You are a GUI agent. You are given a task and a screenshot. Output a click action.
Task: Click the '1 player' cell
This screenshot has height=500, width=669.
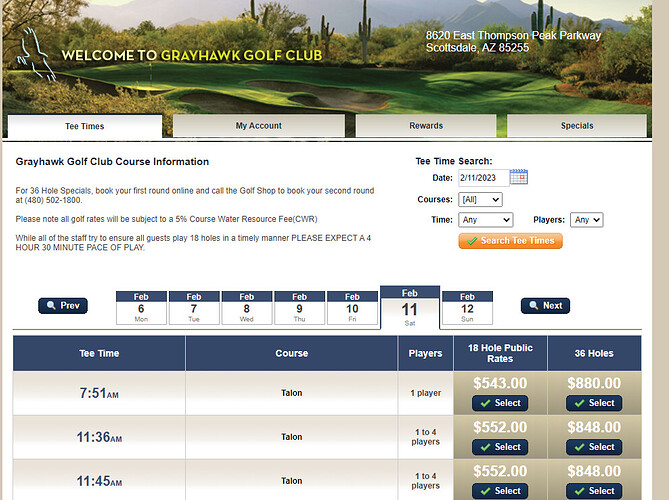click(425, 393)
